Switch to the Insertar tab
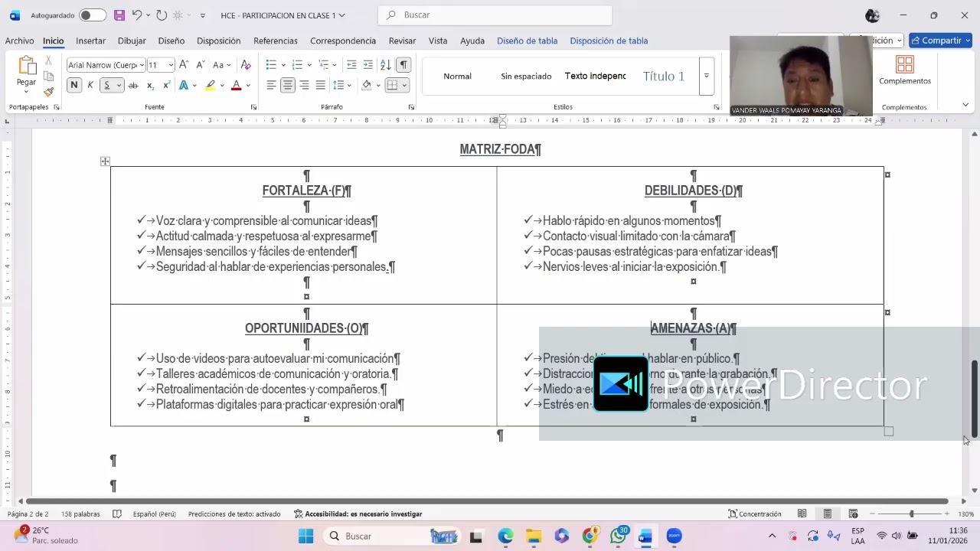The image size is (980, 551). point(90,41)
